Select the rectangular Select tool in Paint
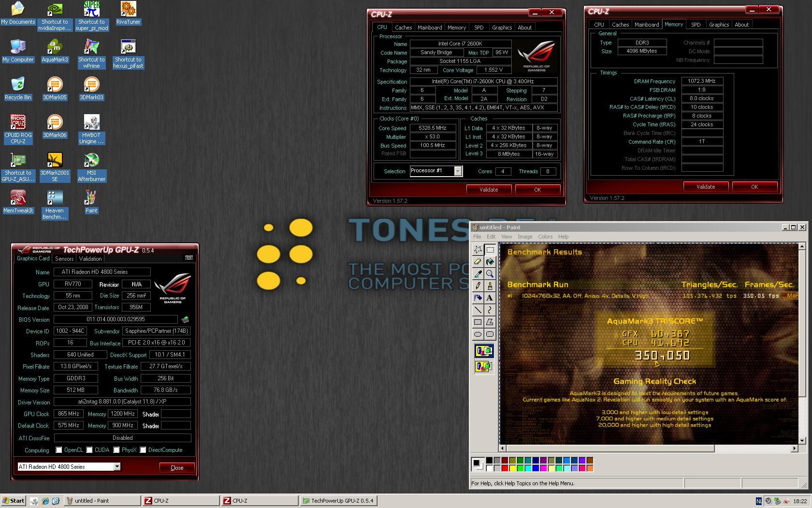This screenshot has width=812, height=508. point(490,250)
